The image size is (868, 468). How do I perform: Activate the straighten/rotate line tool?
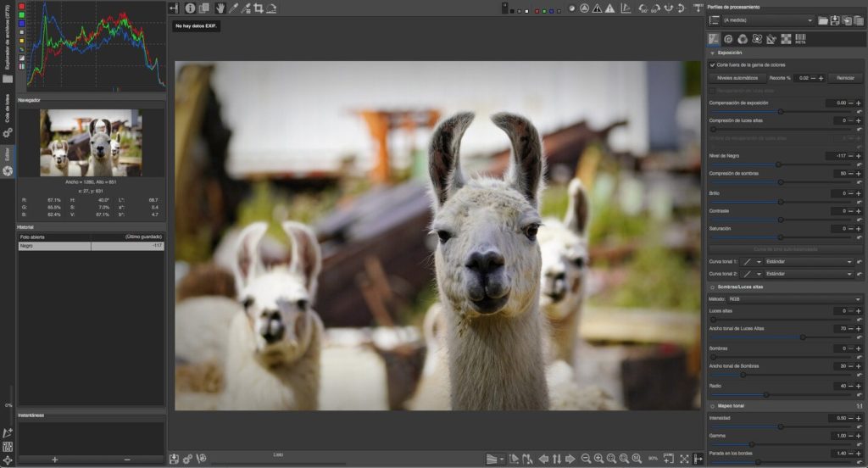click(x=271, y=8)
